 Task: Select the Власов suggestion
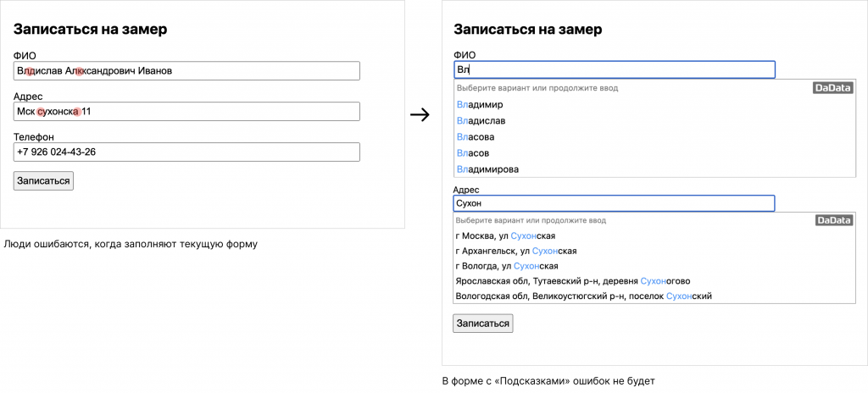pos(655,152)
